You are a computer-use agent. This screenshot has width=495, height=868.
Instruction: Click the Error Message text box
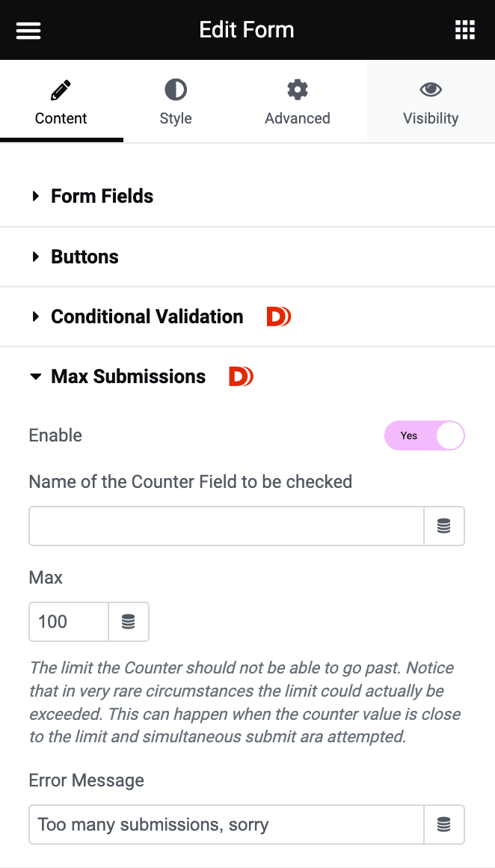[224, 824]
